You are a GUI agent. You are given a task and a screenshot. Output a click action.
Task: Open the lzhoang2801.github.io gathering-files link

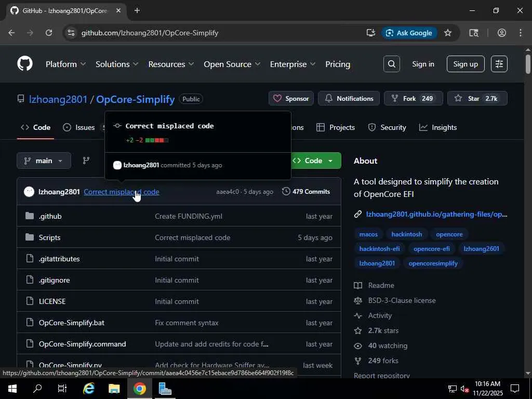click(x=436, y=214)
